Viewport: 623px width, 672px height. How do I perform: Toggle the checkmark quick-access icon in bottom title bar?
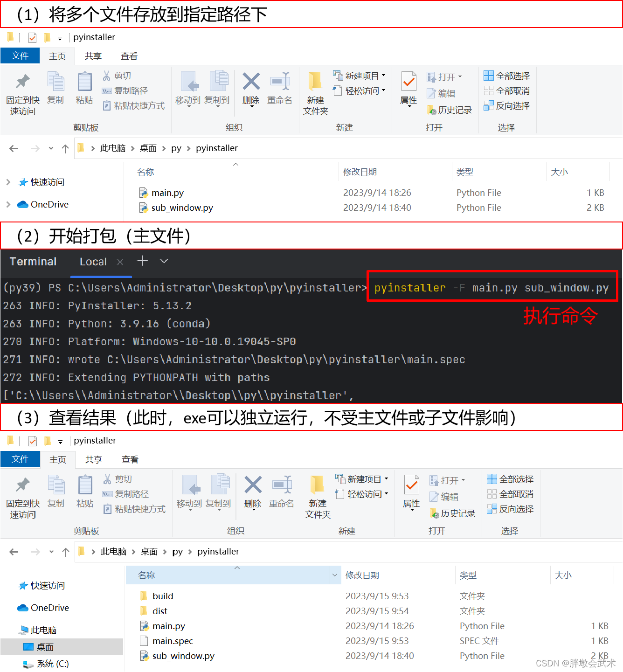tap(33, 441)
